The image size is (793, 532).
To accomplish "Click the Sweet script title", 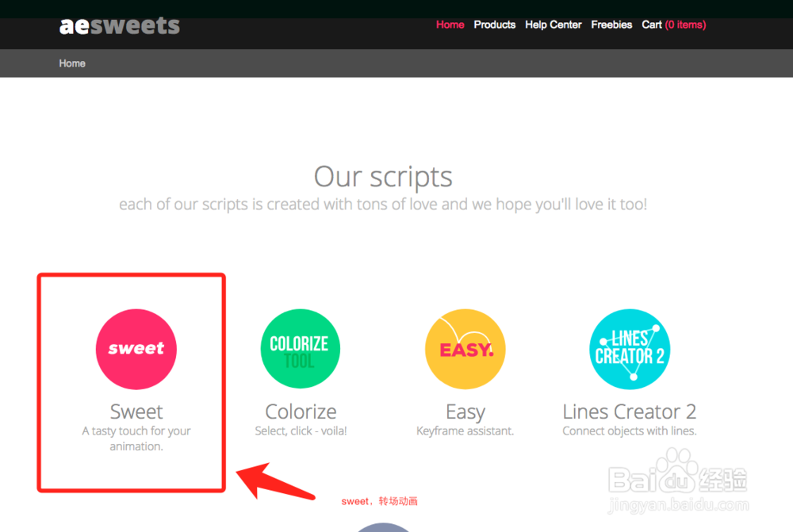I will tap(136, 411).
